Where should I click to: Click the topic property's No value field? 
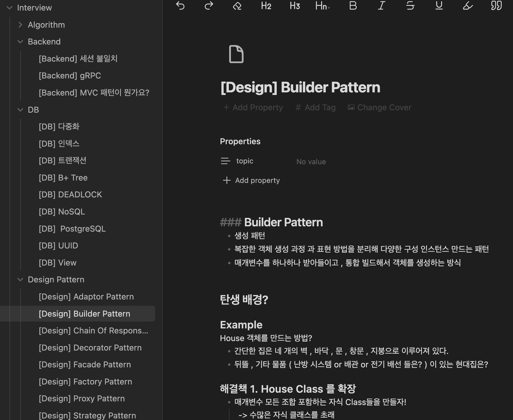(311, 162)
